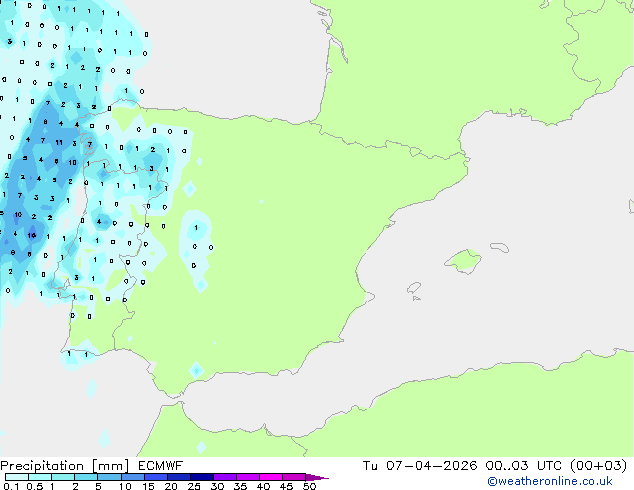Screen dimensions: 634x490
Task: Click the legend label "30"
Action: pyautogui.click(x=217, y=486)
